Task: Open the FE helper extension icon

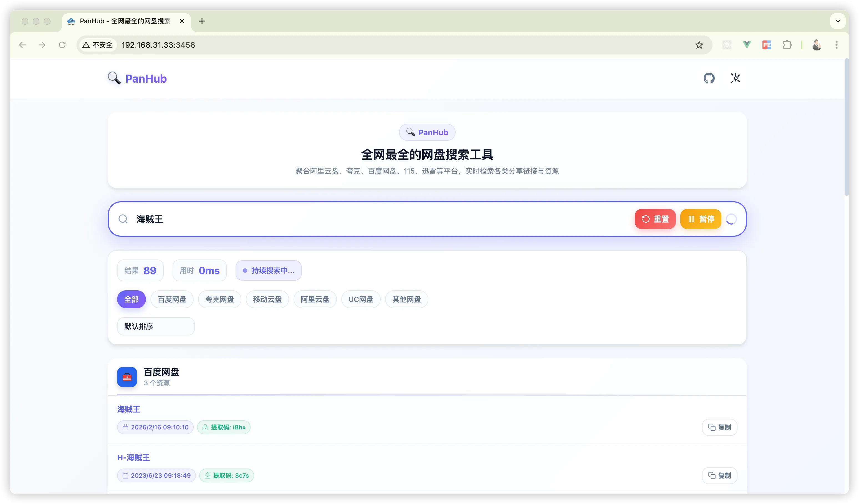Action: pyautogui.click(x=767, y=45)
